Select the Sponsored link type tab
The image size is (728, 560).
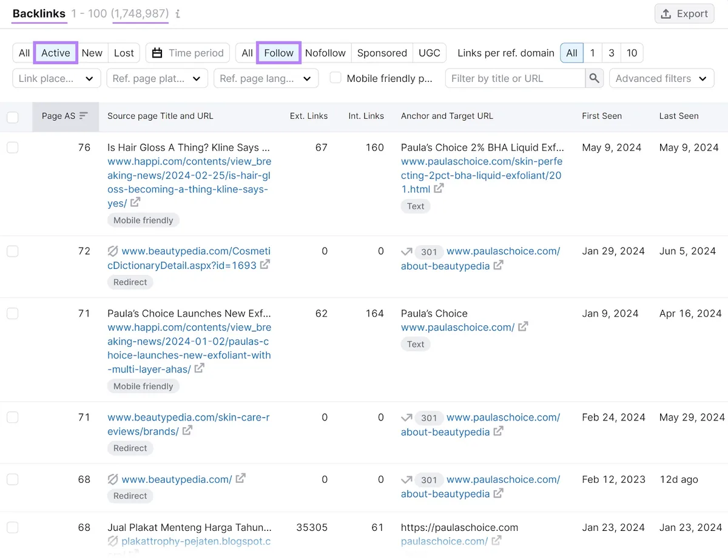pyautogui.click(x=382, y=53)
